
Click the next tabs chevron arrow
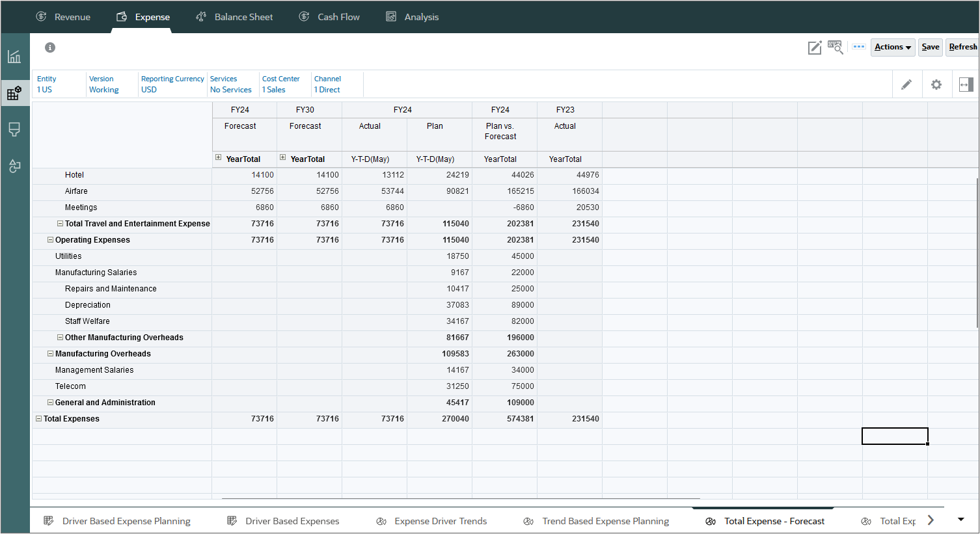(x=931, y=520)
